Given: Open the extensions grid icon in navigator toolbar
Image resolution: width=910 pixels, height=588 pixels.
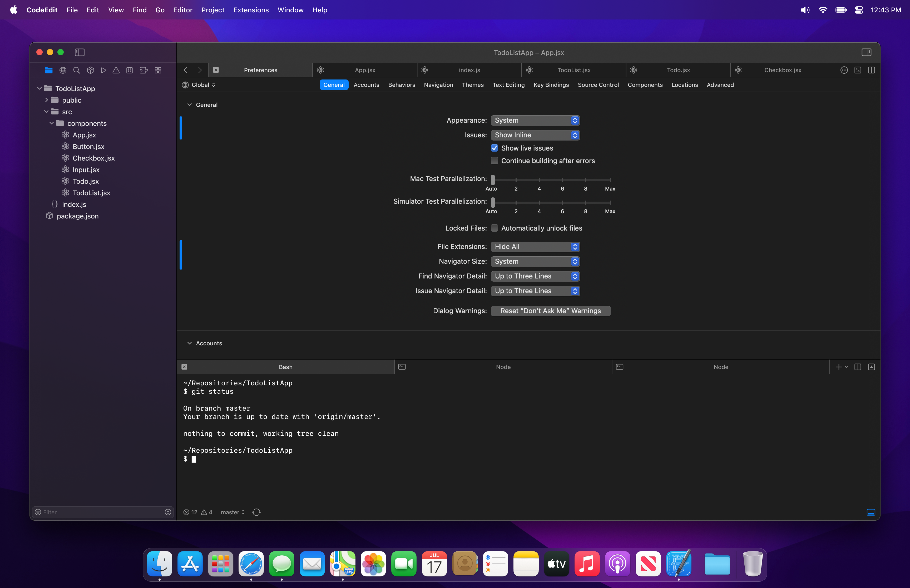Looking at the screenshot, I should click(x=158, y=70).
